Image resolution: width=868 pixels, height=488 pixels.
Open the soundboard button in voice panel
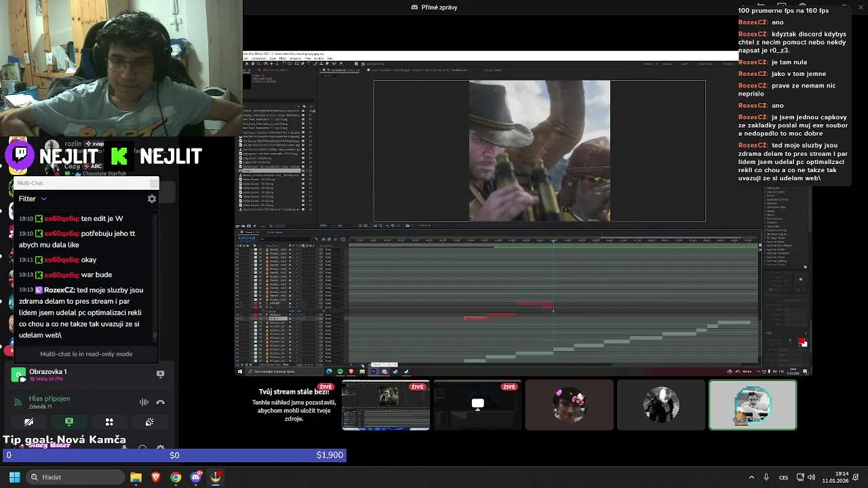click(x=149, y=422)
